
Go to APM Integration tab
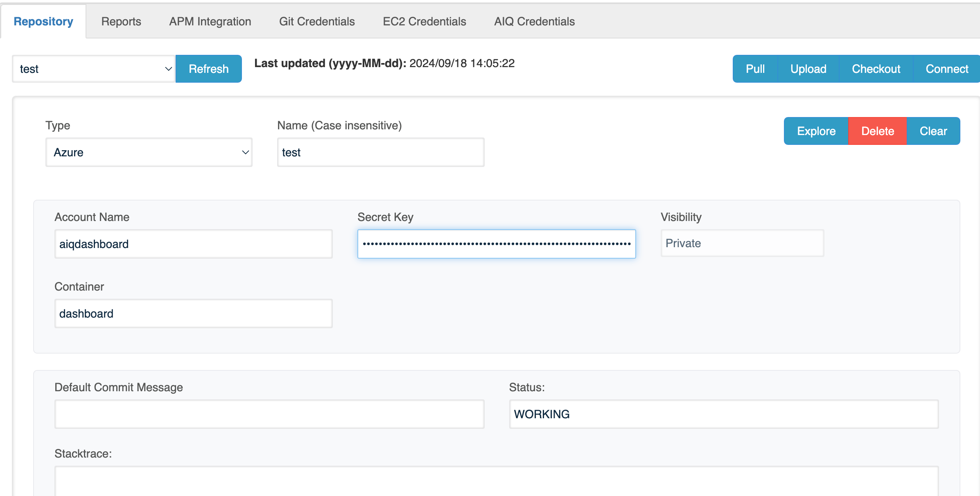[x=210, y=21]
